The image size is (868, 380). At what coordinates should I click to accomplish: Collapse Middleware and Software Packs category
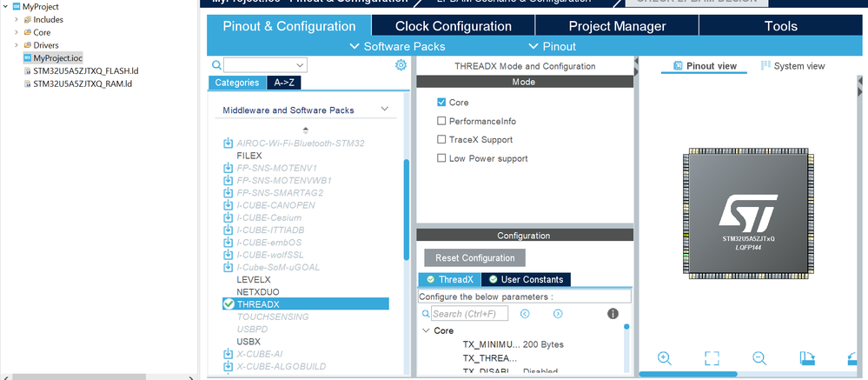(385, 109)
